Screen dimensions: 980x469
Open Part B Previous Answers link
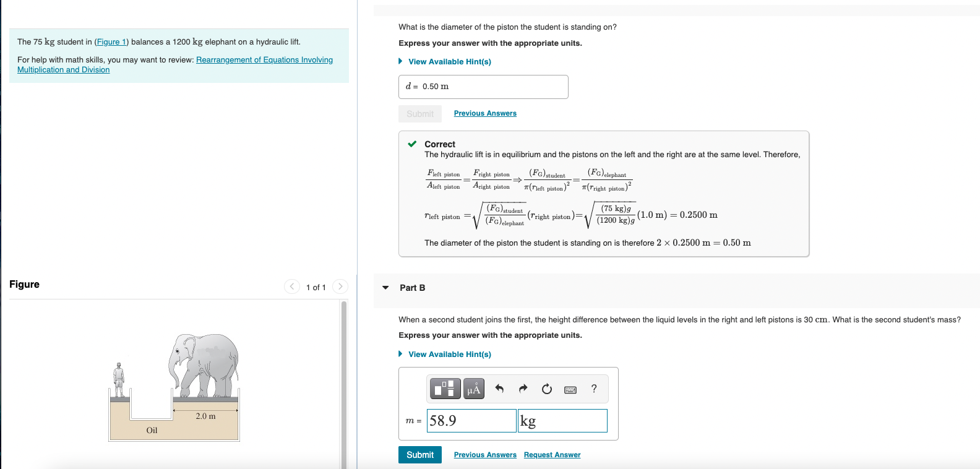click(x=485, y=455)
